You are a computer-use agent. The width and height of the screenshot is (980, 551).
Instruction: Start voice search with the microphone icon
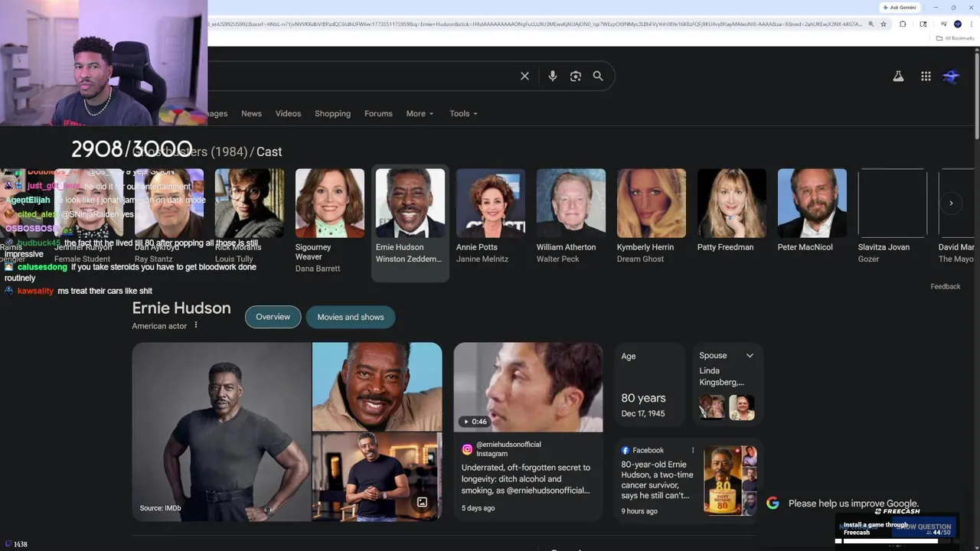click(x=552, y=76)
